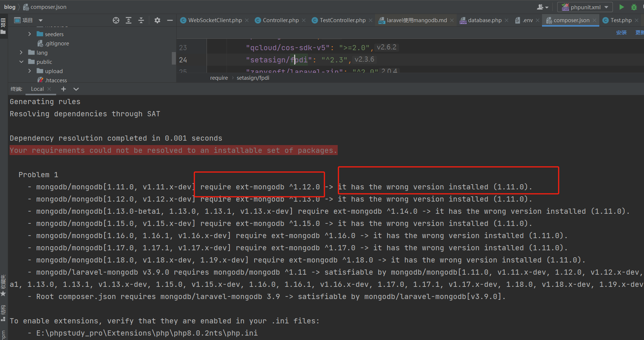Click the 'Problem 1' terminal line

pyautogui.click(x=38, y=175)
